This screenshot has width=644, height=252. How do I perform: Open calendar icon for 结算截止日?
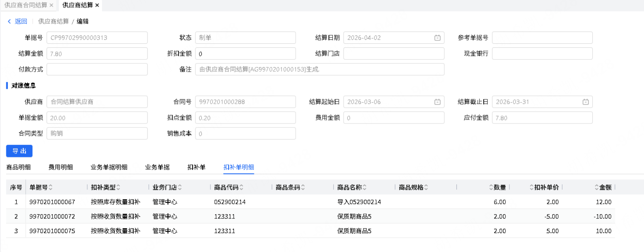click(x=586, y=102)
